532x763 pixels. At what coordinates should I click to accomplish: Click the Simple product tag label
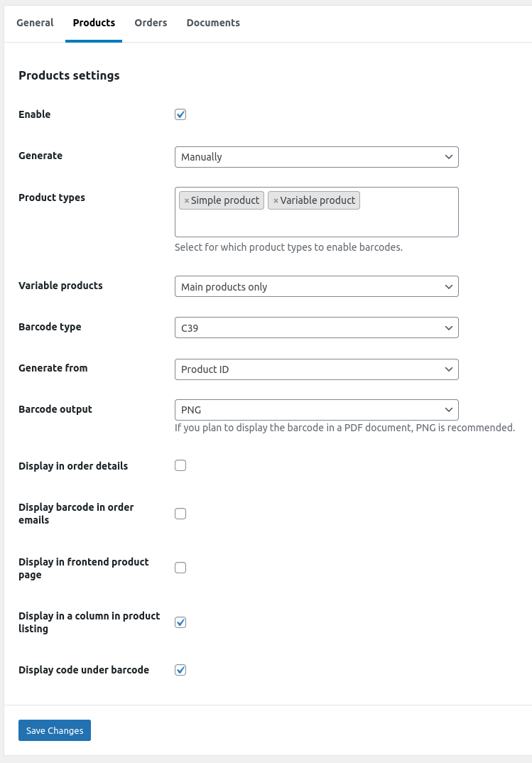point(225,201)
